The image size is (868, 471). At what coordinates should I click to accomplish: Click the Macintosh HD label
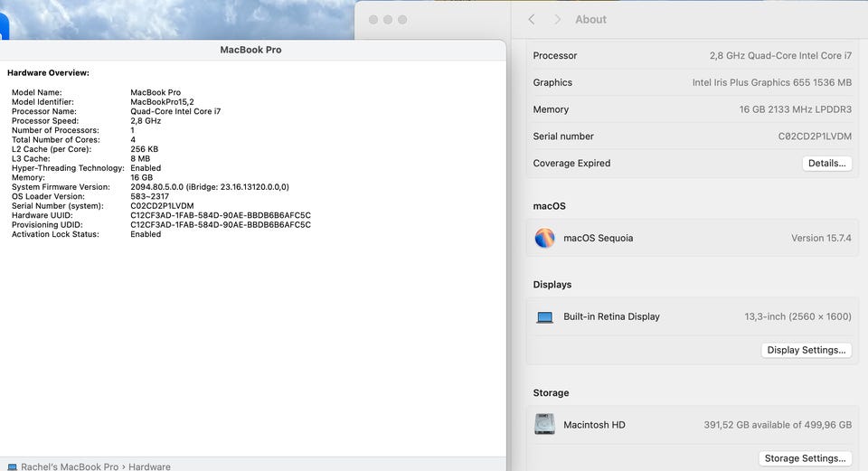(x=595, y=425)
